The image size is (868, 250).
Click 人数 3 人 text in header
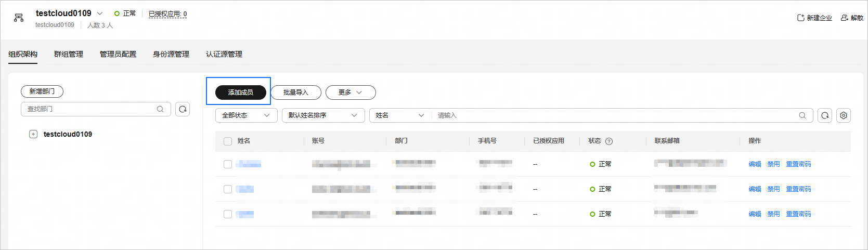[x=100, y=25]
